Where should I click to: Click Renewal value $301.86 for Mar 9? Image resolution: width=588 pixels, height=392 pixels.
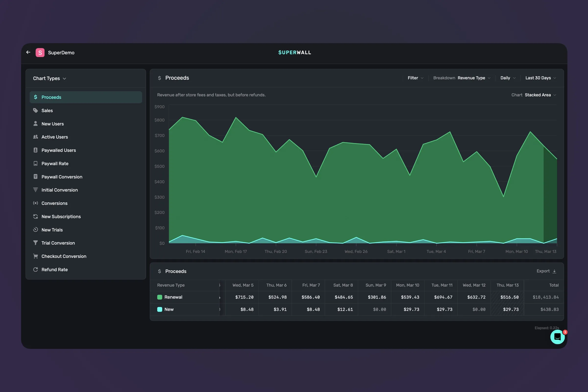point(377,297)
